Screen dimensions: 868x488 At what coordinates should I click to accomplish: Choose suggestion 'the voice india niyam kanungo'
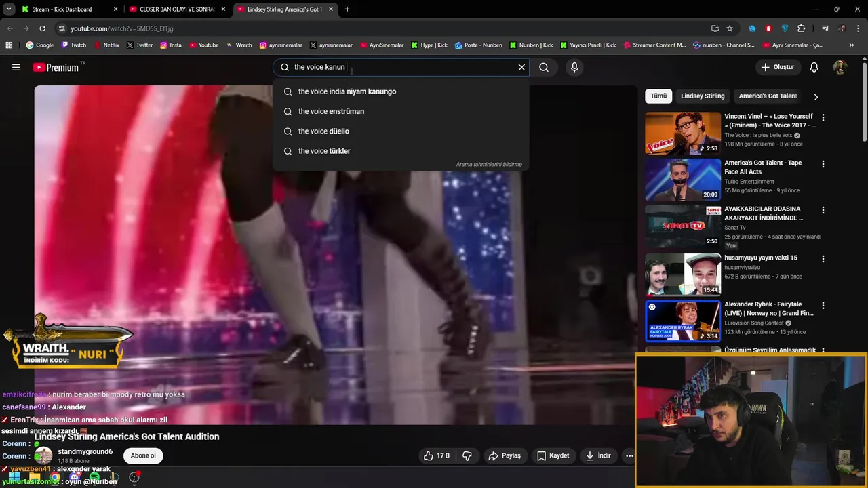(401, 91)
